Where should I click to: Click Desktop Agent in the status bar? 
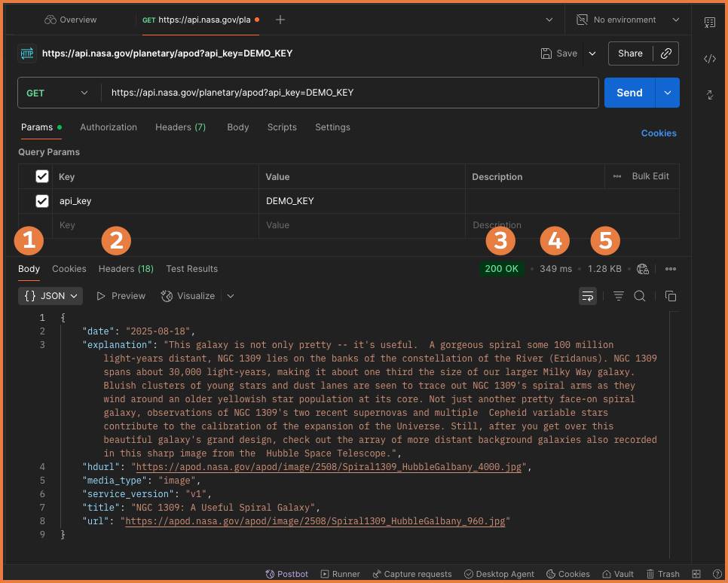[499, 574]
